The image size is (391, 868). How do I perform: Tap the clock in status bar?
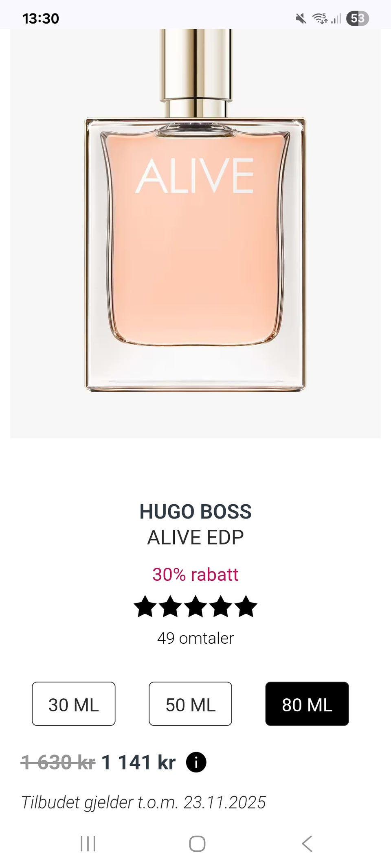click(41, 18)
